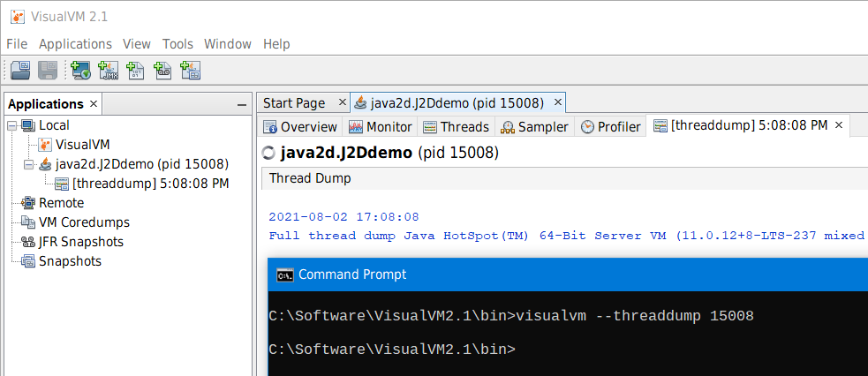Select the Snapshots tree node
Viewport: 868px width, 376px height.
(x=71, y=261)
